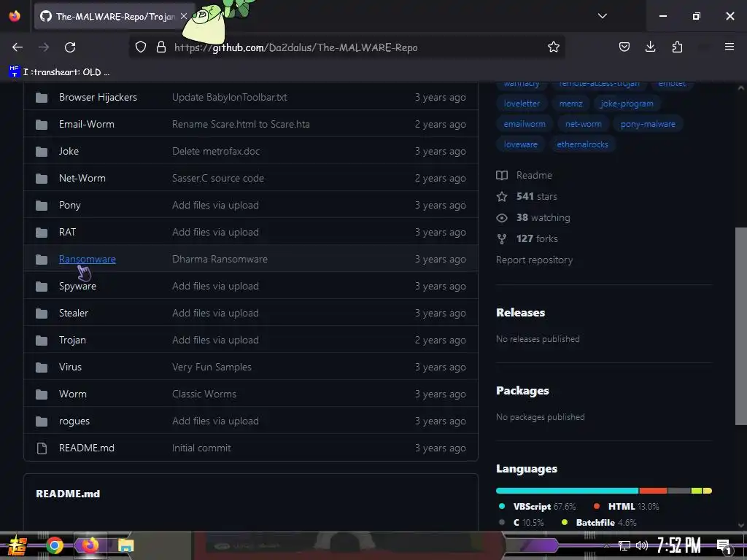The width and height of the screenshot is (747, 560).
Task: Open commit Update BabylonToolbar.txt
Action: pyautogui.click(x=229, y=97)
